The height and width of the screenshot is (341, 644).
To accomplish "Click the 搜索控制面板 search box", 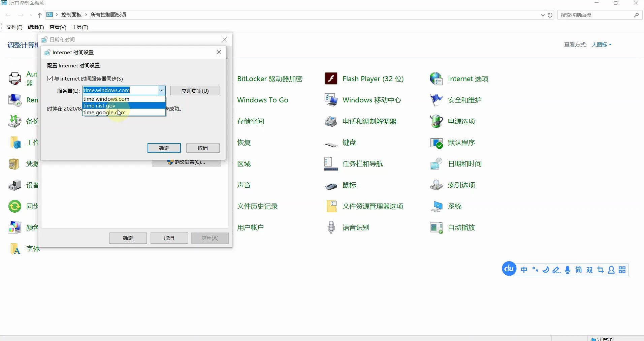I will coord(596,15).
